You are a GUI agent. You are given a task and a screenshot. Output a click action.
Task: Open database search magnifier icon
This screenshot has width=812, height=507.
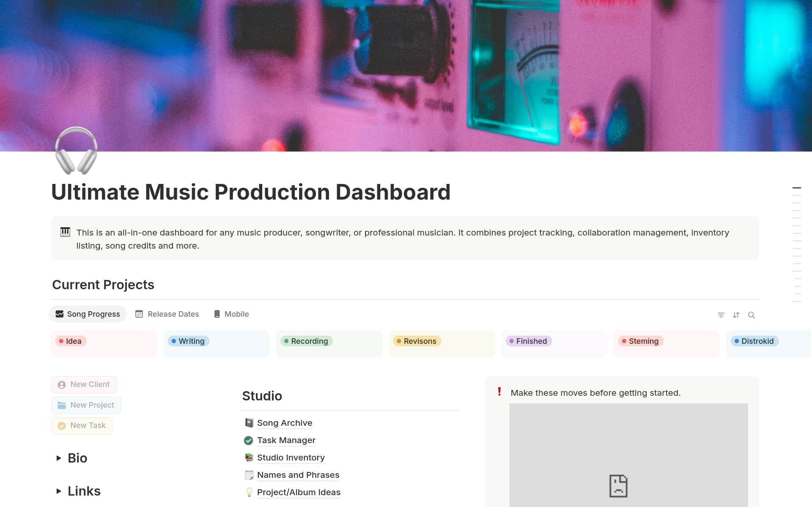751,315
